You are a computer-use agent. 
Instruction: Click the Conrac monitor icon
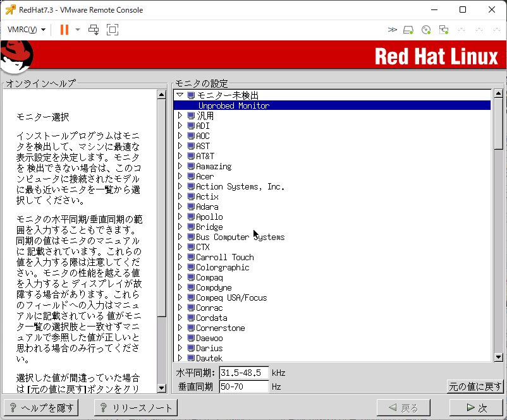(x=191, y=307)
